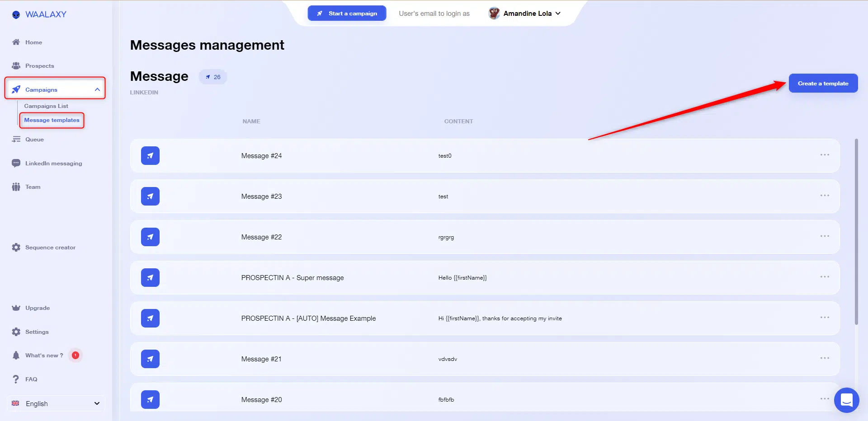Click the Waalaxy alien logo icon
This screenshot has height=421, width=868.
tap(16, 14)
